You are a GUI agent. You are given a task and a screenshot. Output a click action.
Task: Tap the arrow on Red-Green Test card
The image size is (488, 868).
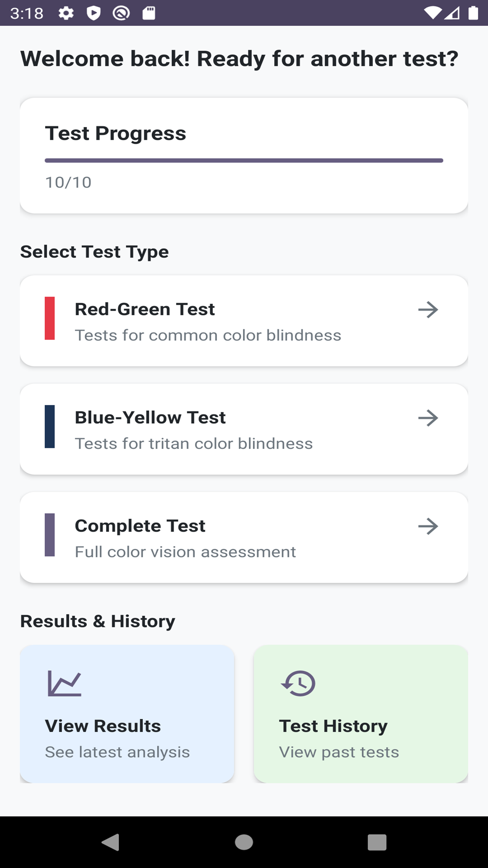point(428,310)
